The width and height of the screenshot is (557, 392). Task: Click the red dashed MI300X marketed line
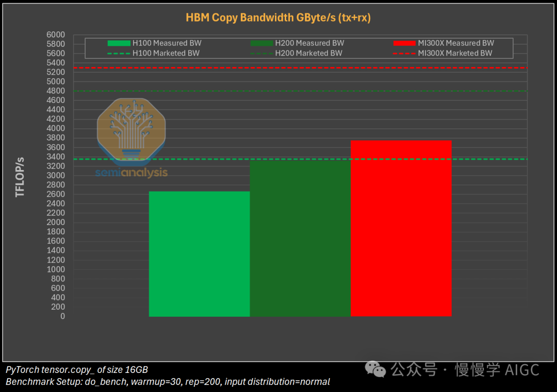(x=300, y=67)
